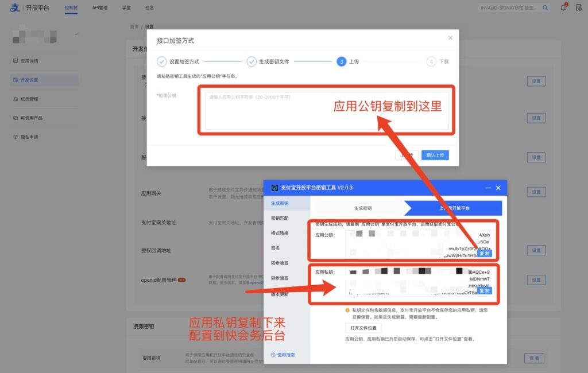This screenshot has height=373, width=588.
Task: Open the document icon beside the bell
Action: pyautogui.click(x=579, y=7)
